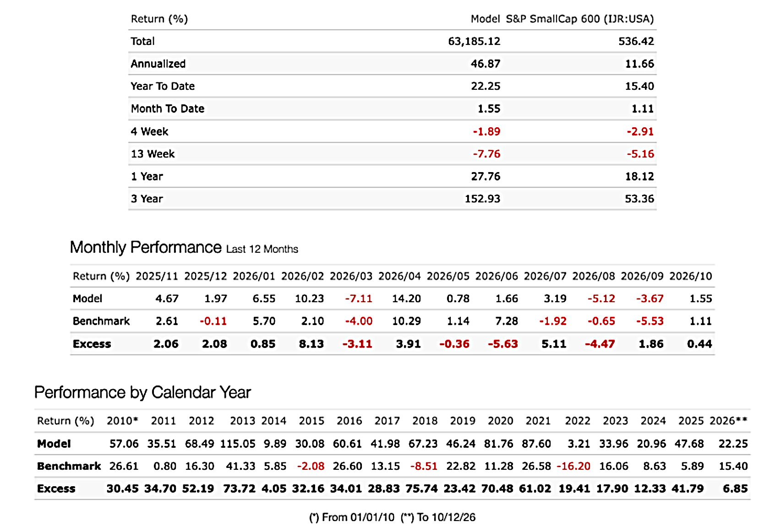This screenshot has width=775, height=532.
Task: Click calendar year model return 87.60
Action: [x=536, y=444]
